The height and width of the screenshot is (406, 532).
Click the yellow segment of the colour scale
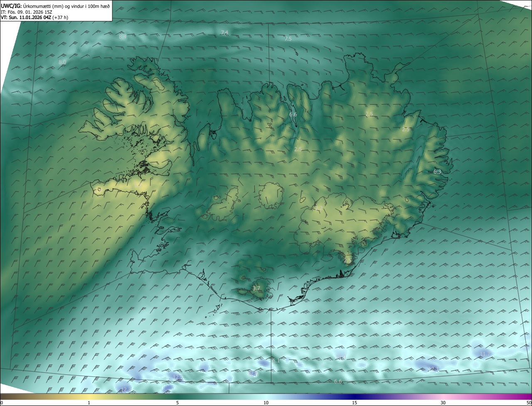pyautogui.click(x=89, y=397)
